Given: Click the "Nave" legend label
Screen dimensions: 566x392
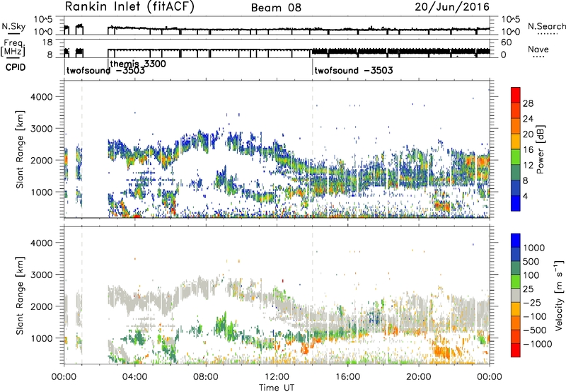Looking at the screenshot, I should (538, 49).
